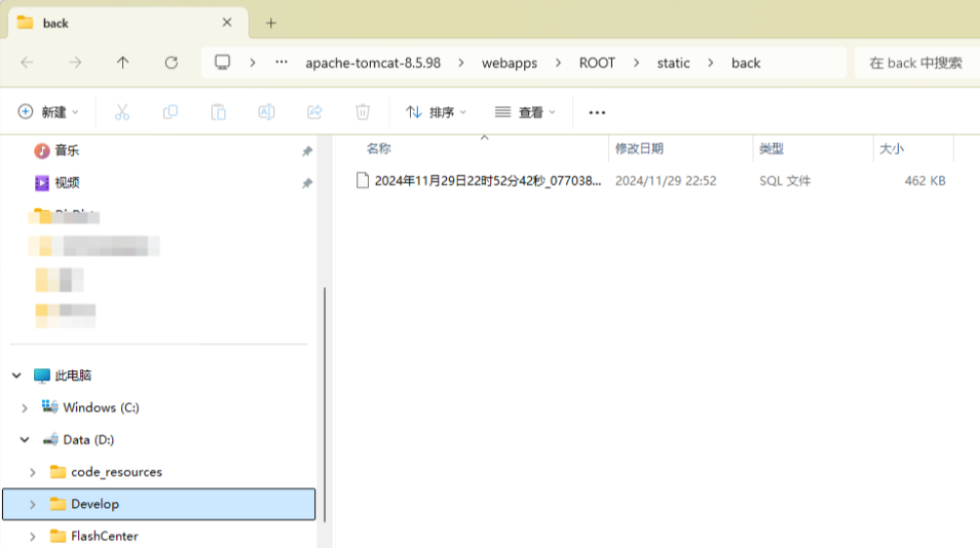Screen dimensions: 980x548
Task: Select the FlashCenter folder
Action: tap(104, 536)
